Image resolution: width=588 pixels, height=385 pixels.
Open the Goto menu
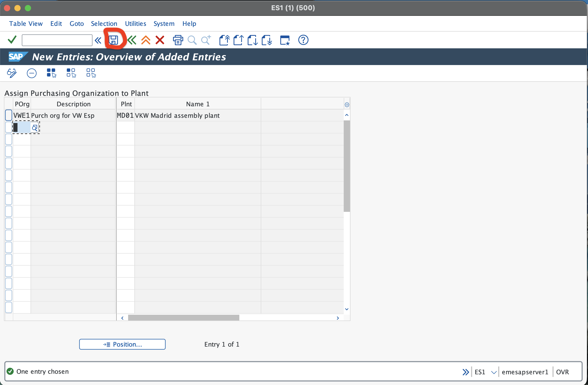pos(77,24)
